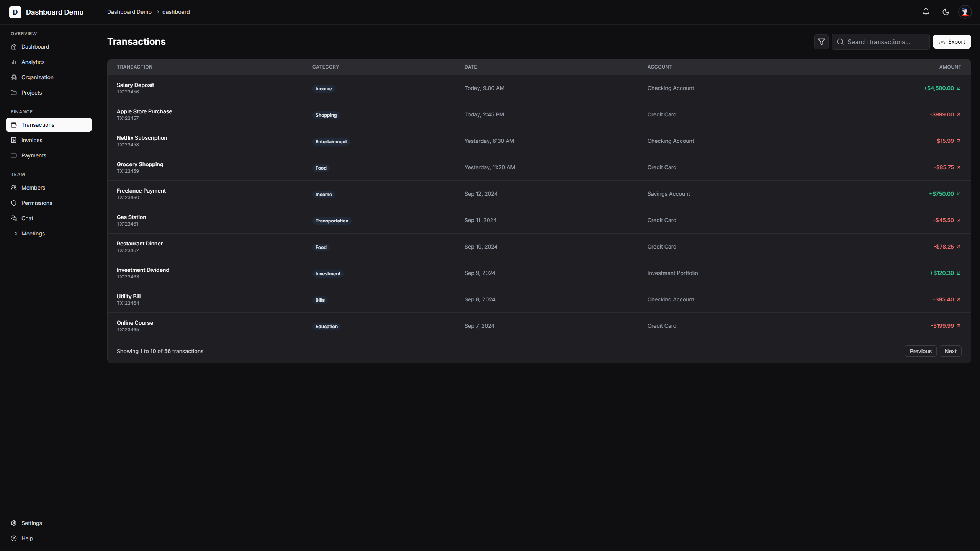Image resolution: width=980 pixels, height=551 pixels.
Task: Click the Invoices sidebar icon
Action: click(14, 140)
